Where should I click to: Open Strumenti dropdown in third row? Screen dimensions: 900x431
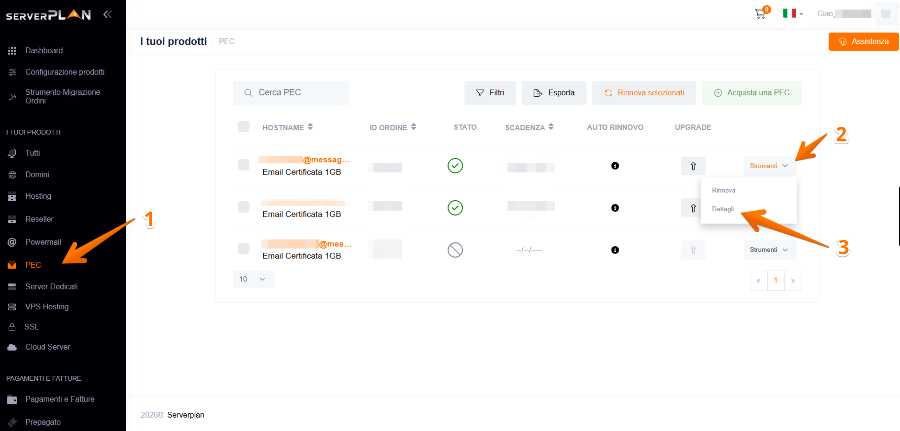pyautogui.click(x=769, y=249)
